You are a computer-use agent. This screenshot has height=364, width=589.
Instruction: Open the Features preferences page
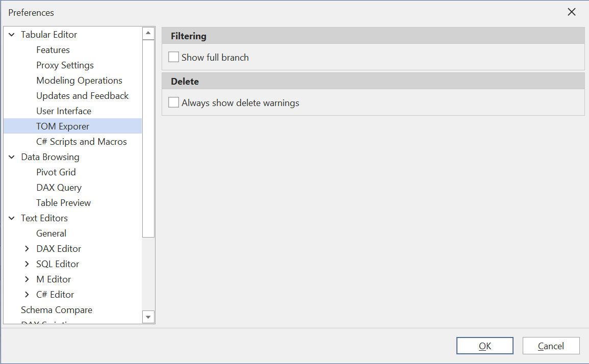point(53,49)
